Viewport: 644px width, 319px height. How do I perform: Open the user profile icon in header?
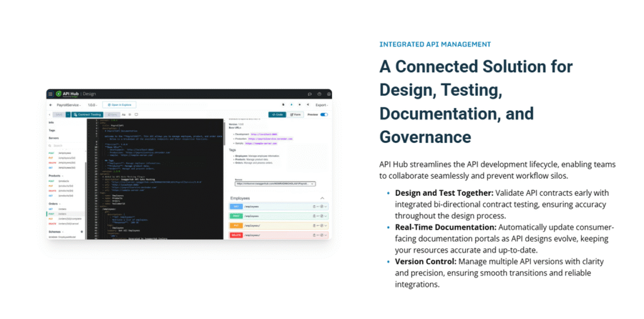(328, 94)
